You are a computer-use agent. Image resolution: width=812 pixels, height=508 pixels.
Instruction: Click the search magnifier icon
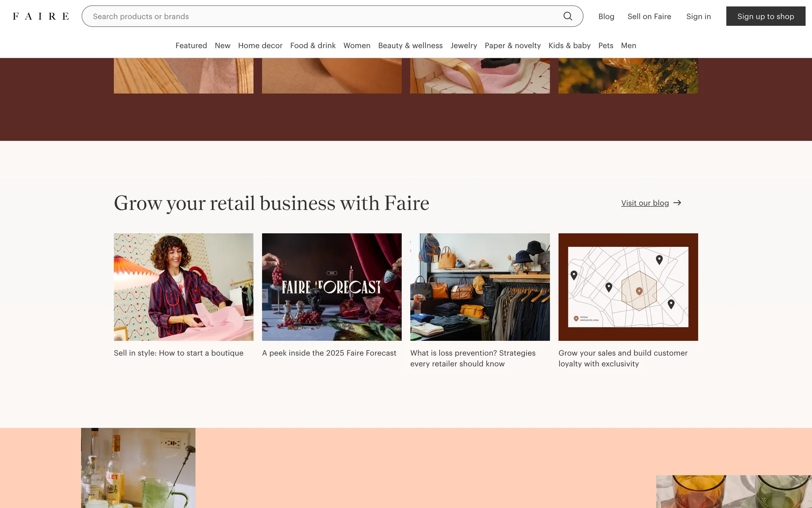568,16
